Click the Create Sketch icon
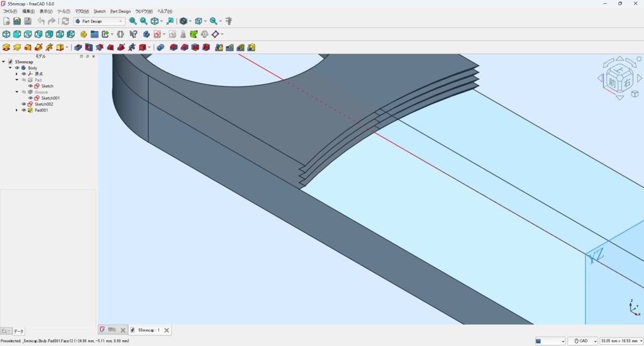 tap(157, 34)
